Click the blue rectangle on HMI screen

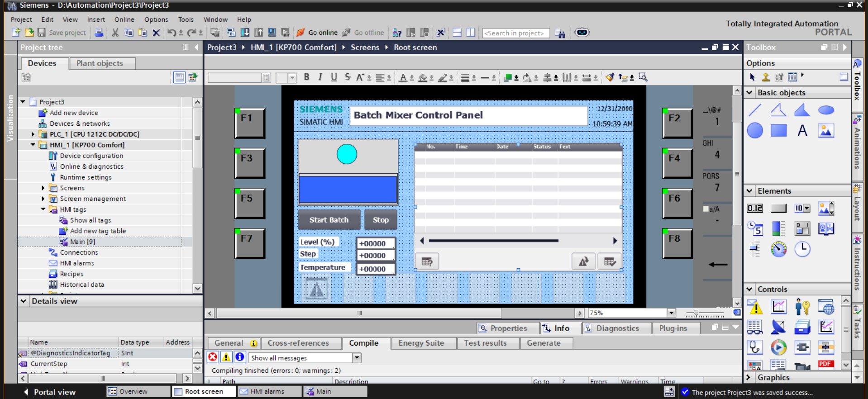pos(348,189)
